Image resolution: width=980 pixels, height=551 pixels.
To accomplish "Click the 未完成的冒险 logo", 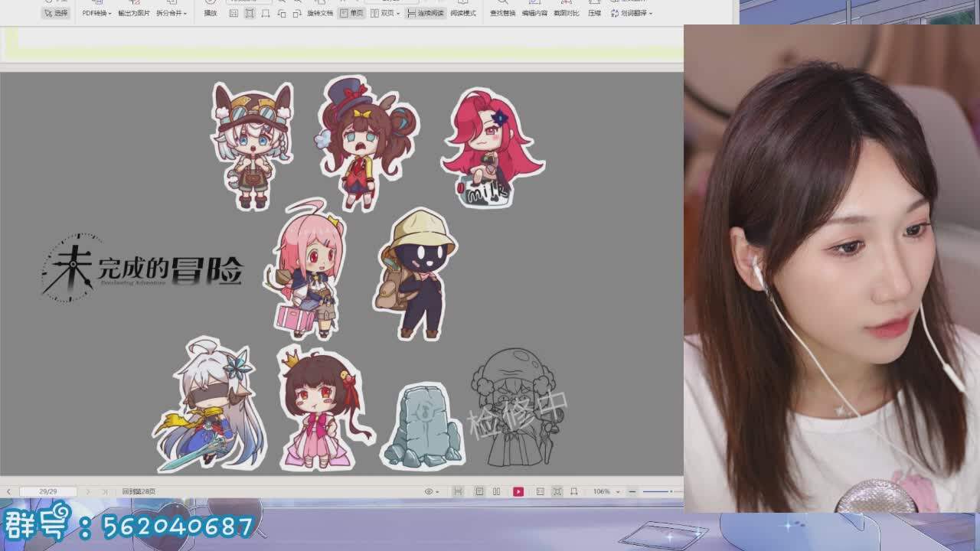I will [142, 269].
